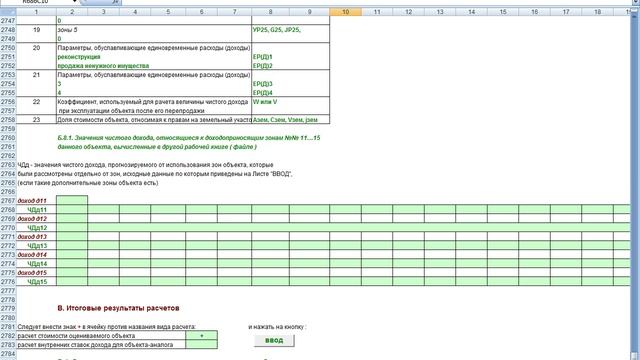Click the text и нажать на кнопку
This screenshot has height=360, width=640.
tap(277, 327)
